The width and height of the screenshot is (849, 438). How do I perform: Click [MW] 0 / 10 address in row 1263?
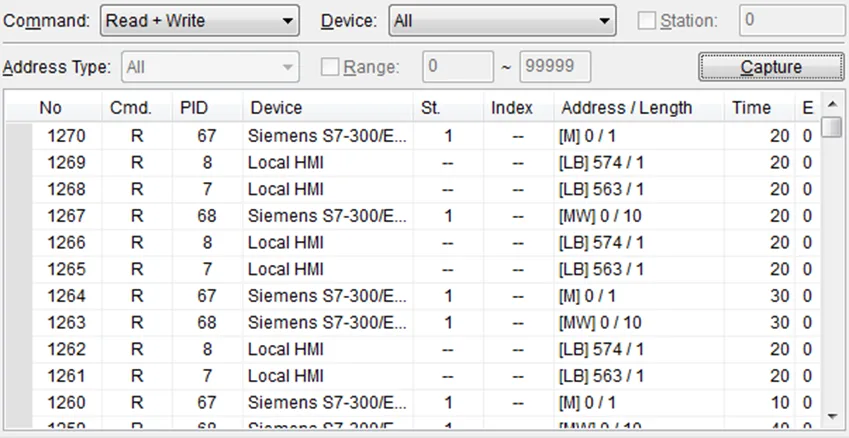(600, 323)
